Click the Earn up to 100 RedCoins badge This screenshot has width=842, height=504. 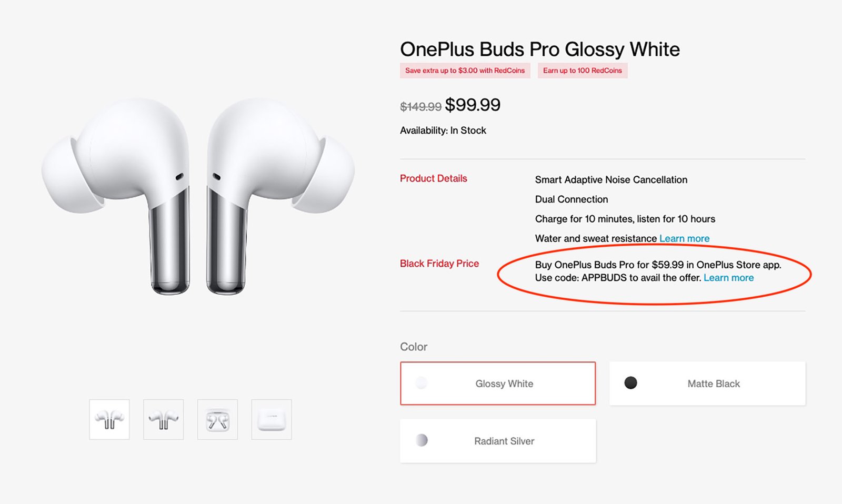click(582, 70)
